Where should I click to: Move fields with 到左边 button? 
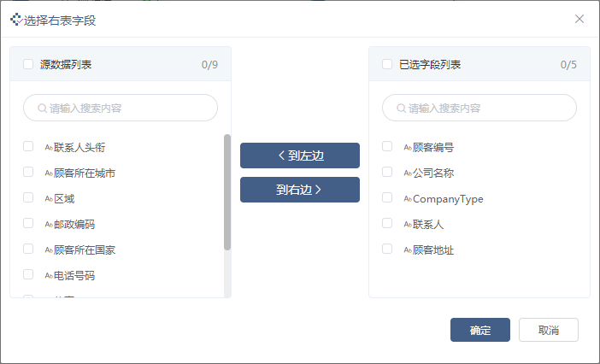point(300,156)
